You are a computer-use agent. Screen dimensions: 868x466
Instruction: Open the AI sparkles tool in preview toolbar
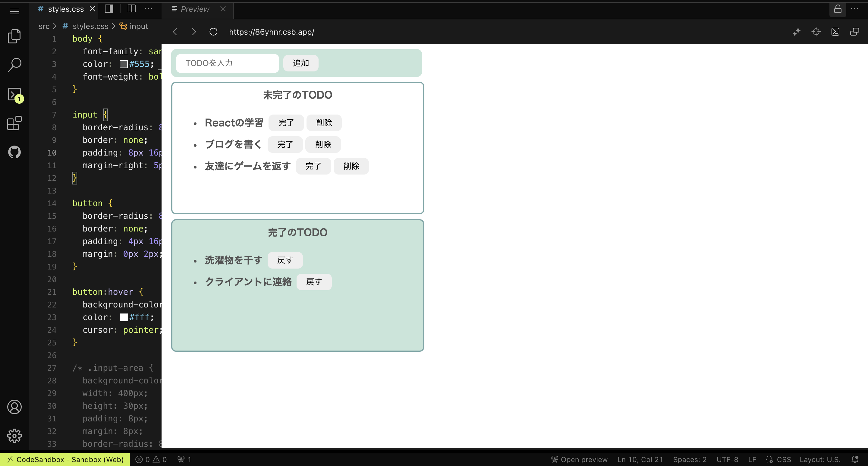point(797,32)
